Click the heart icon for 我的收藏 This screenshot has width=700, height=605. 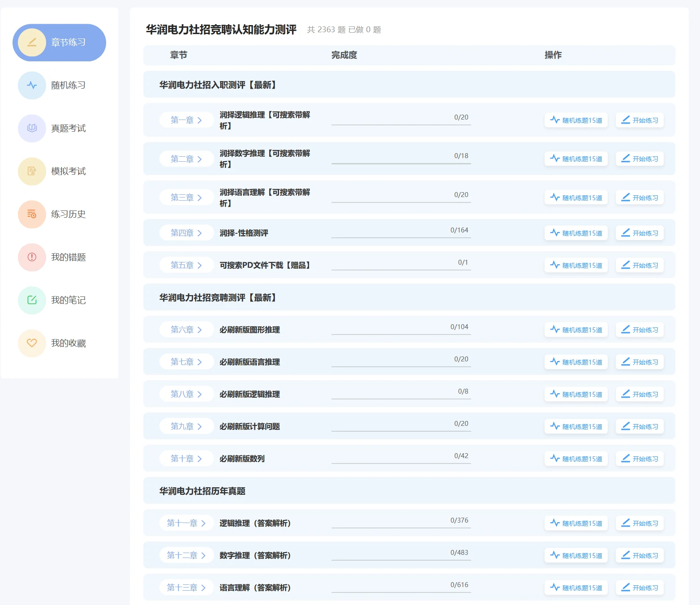tap(32, 343)
